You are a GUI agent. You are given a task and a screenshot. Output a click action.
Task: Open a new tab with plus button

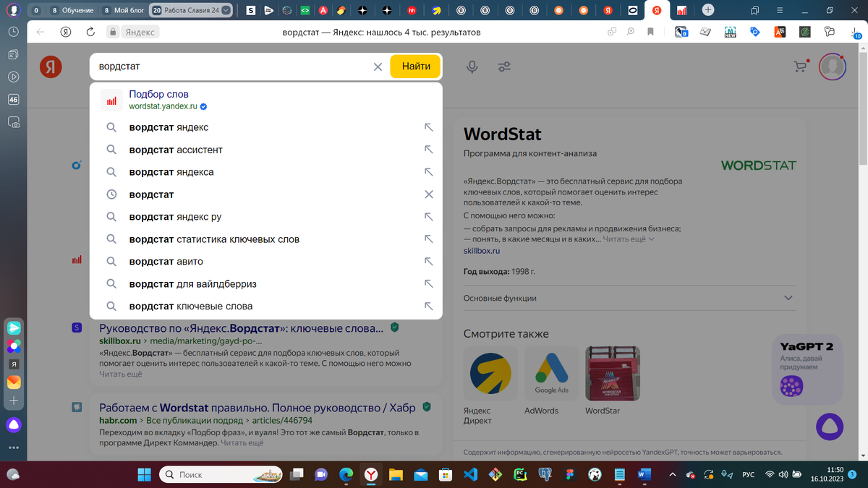(x=708, y=10)
